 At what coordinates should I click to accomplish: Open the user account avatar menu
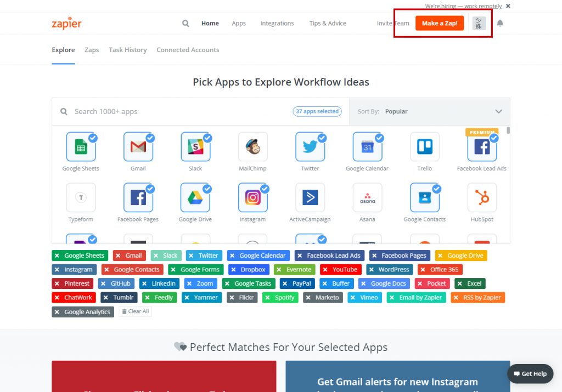coord(479,24)
